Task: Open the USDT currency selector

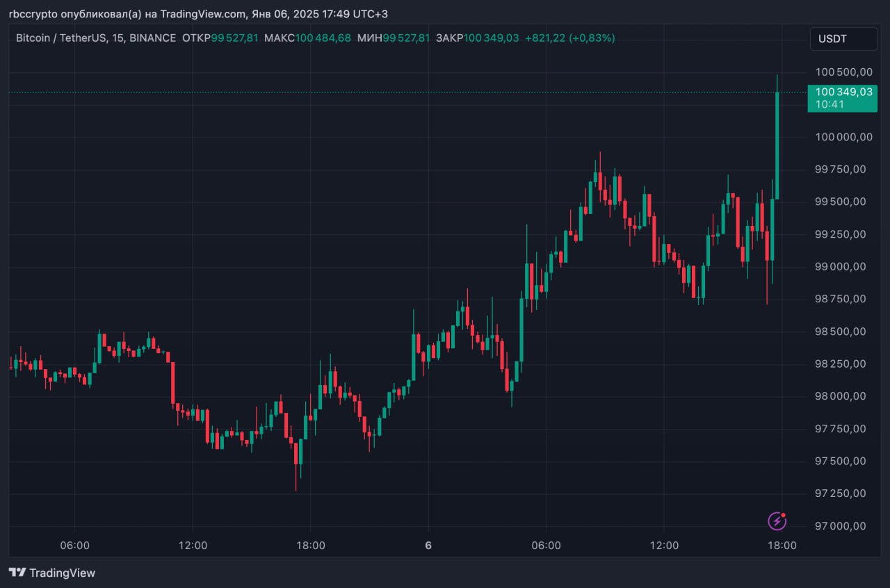Action: (x=843, y=39)
